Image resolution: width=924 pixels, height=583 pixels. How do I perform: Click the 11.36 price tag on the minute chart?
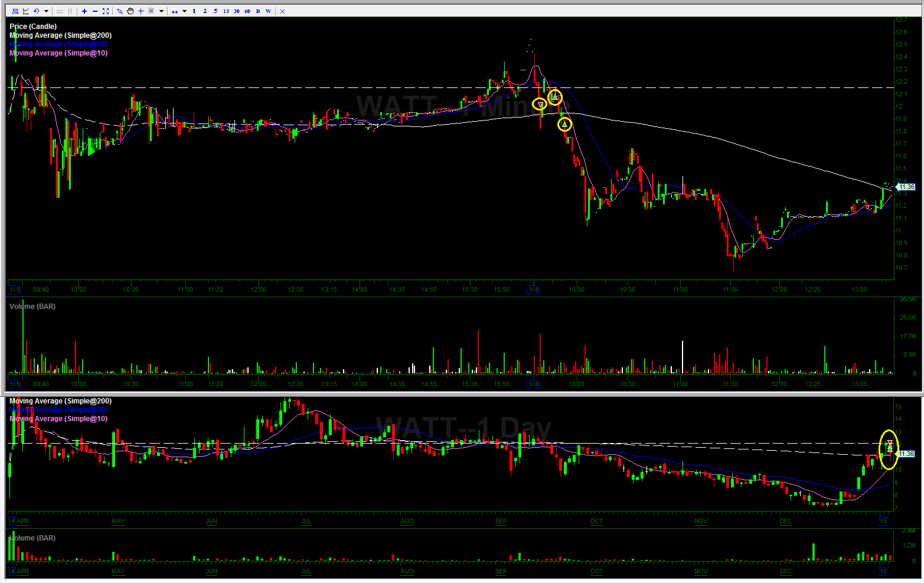(x=906, y=187)
